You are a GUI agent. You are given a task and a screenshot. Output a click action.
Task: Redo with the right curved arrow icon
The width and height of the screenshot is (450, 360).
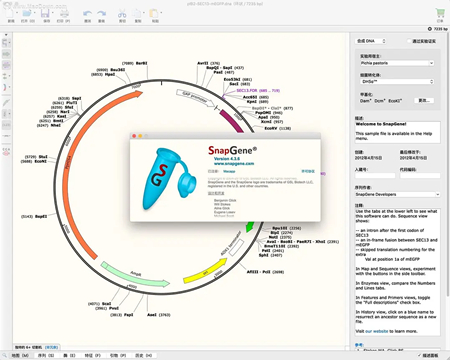click(x=102, y=14)
